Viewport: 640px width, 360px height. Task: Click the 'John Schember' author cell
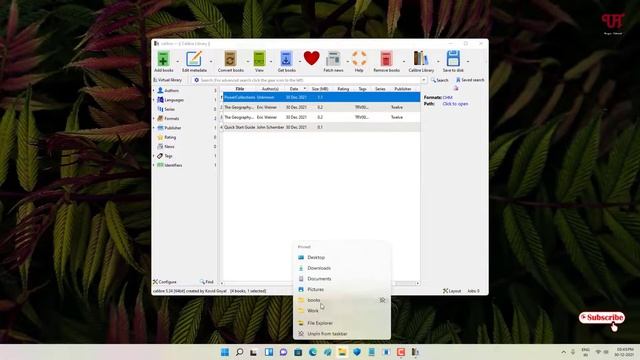270,127
